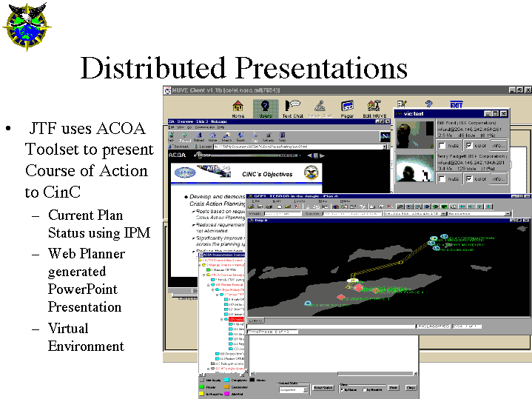The width and height of the screenshot is (532, 399).
Task: Click the EXIT icon in MUVE toolbar
Action: click(x=457, y=104)
